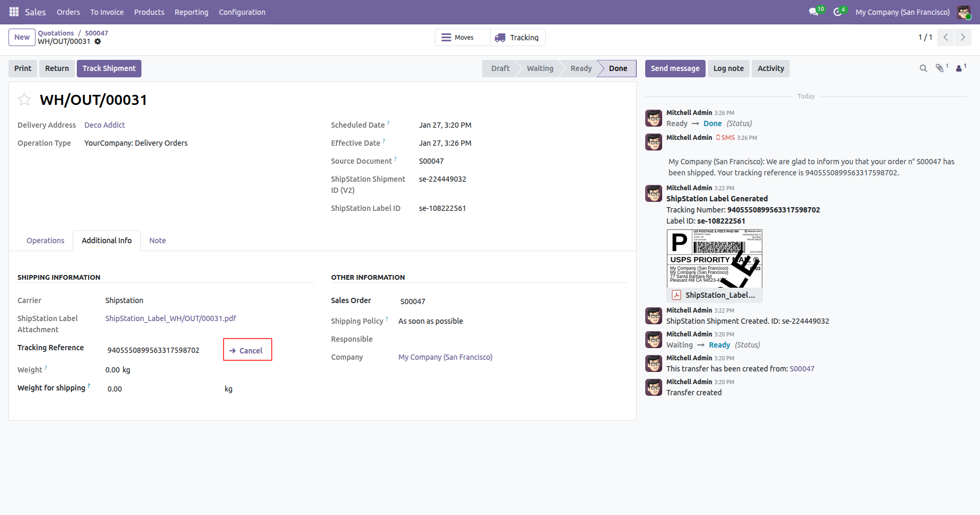The height and width of the screenshot is (515, 980).
Task: Open the Moves smart button
Action: (462, 38)
